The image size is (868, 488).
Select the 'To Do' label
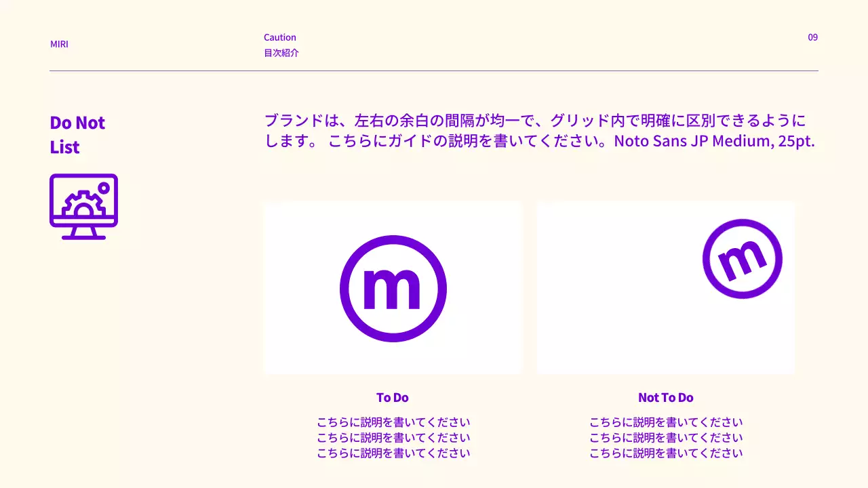(x=392, y=397)
